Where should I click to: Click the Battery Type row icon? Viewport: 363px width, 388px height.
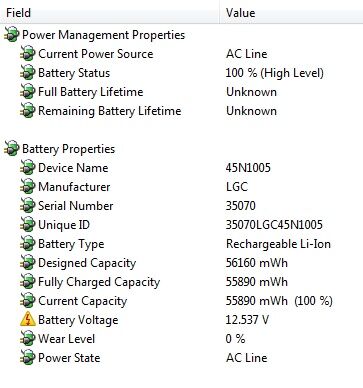(x=28, y=243)
